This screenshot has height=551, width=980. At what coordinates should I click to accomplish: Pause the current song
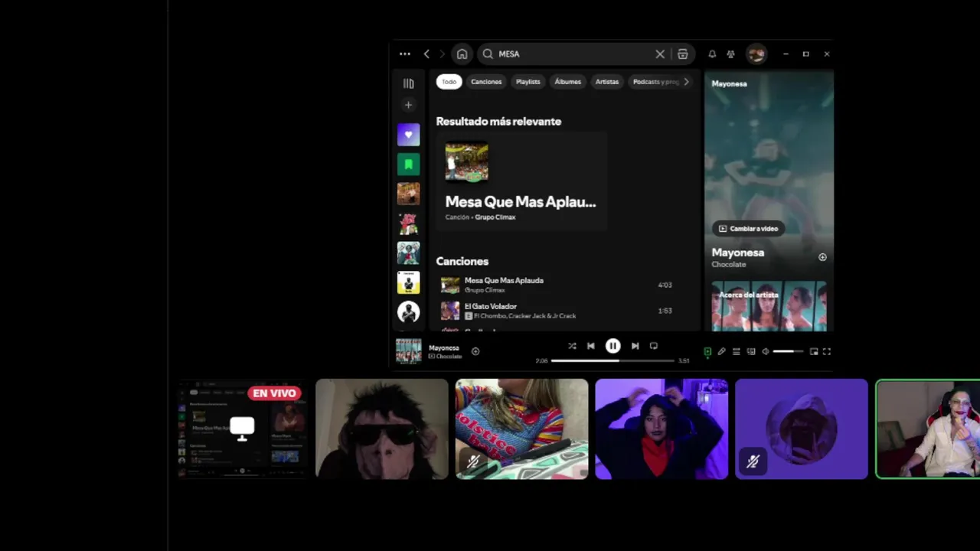point(613,346)
